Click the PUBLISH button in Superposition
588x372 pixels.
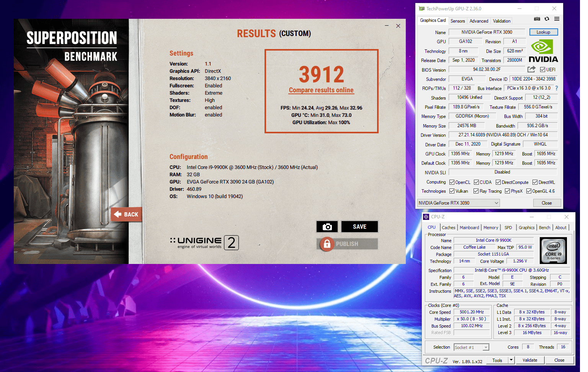click(347, 244)
